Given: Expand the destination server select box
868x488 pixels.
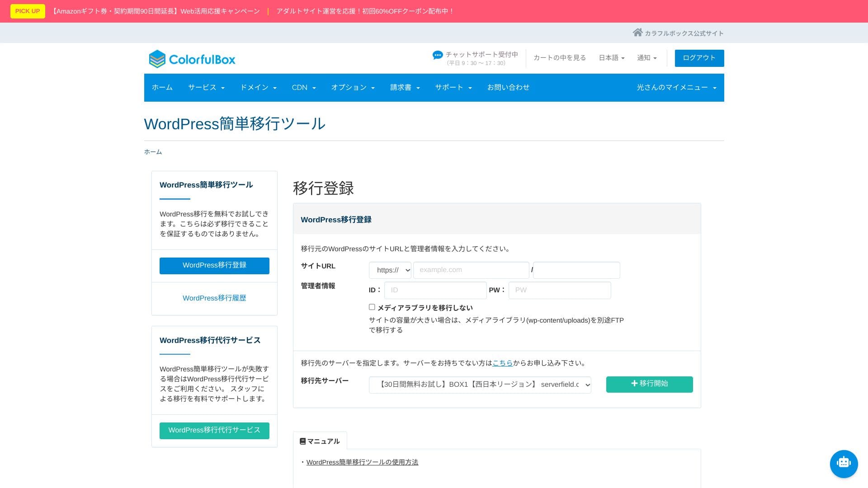Looking at the screenshot, I should point(480,385).
